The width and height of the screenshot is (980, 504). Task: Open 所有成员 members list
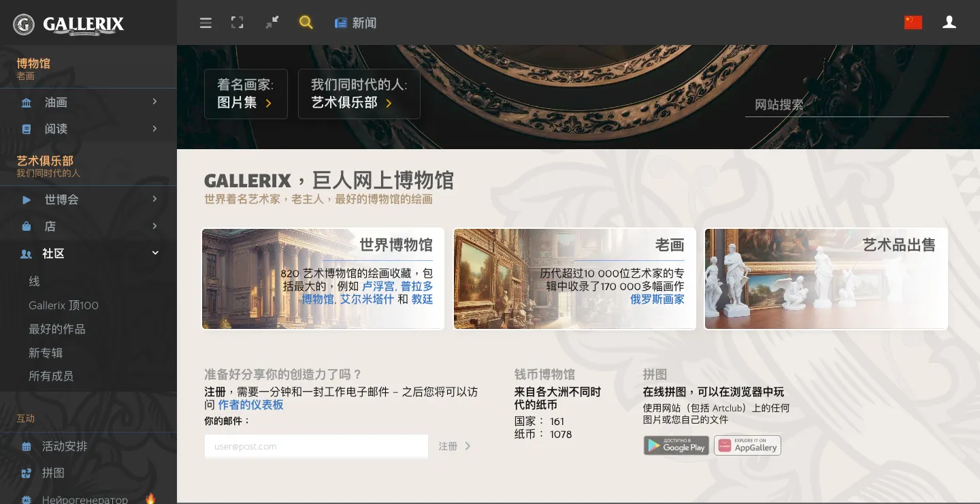coord(51,376)
